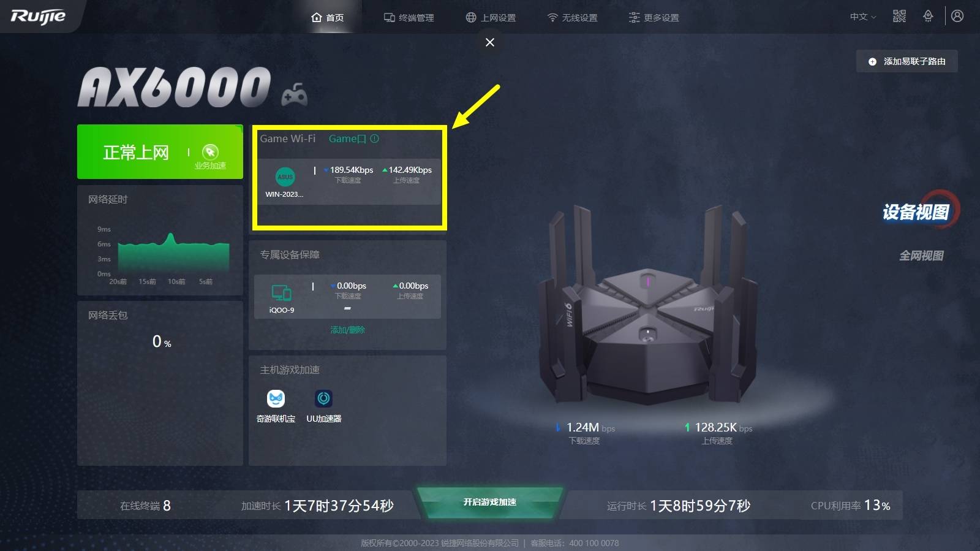This screenshot has height=551, width=980.
Task: Switch to 全网视图 view
Action: (x=921, y=256)
